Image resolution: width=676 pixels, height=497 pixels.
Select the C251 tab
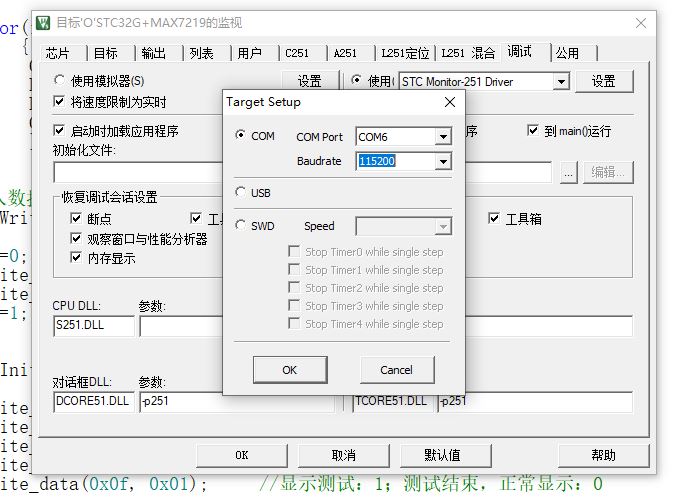tap(297, 53)
